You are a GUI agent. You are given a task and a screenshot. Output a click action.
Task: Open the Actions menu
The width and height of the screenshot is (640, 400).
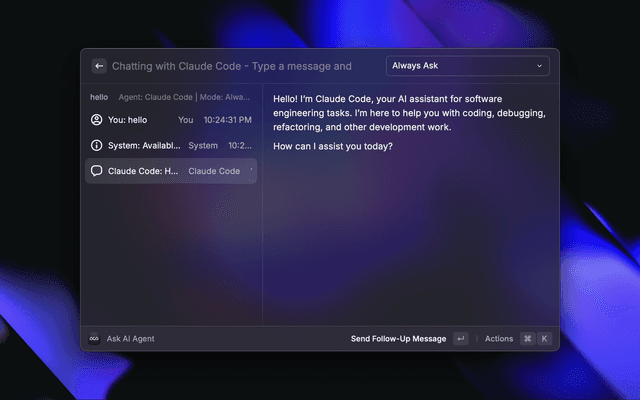pos(499,339)
